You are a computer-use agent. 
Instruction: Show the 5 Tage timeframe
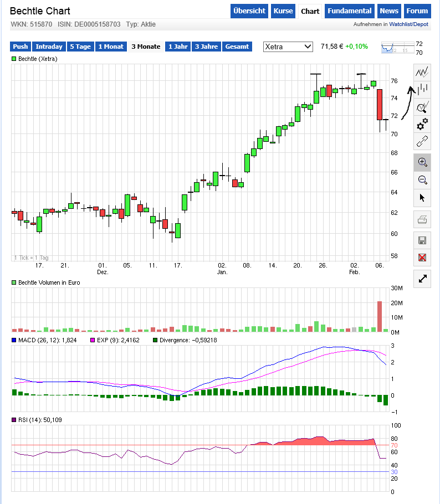pos(80,47)
